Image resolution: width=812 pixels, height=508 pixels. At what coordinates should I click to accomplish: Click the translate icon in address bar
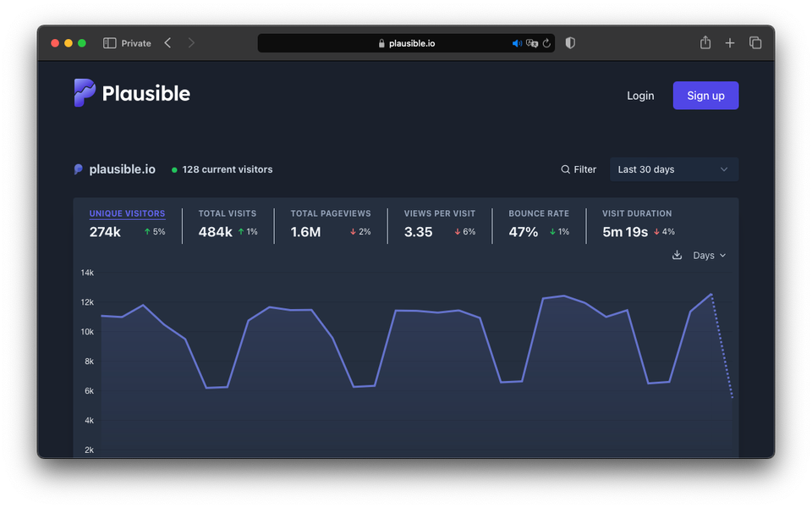click(x=531, y=43)
